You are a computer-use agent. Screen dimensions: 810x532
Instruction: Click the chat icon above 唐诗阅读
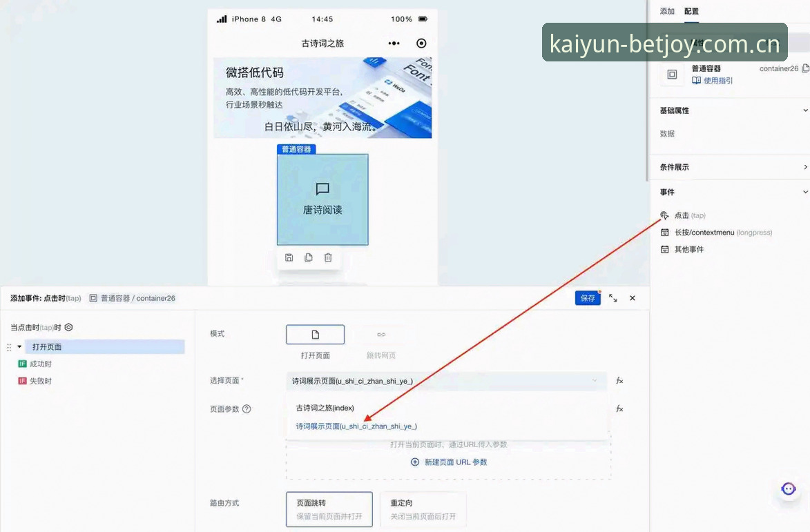click(322, 189)
